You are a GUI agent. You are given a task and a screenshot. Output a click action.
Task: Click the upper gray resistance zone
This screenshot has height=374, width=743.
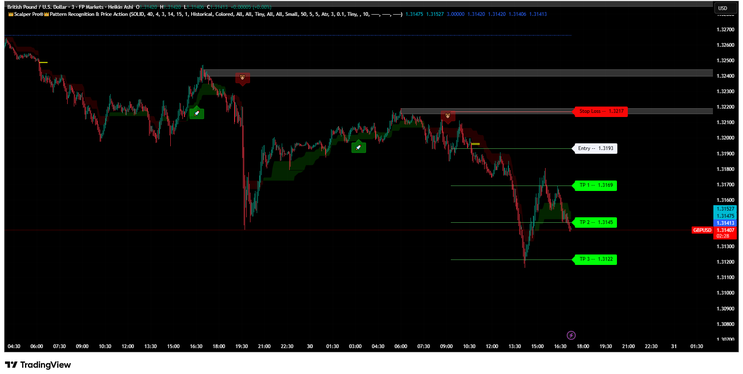pyautogui.click(x=459, y=73)
